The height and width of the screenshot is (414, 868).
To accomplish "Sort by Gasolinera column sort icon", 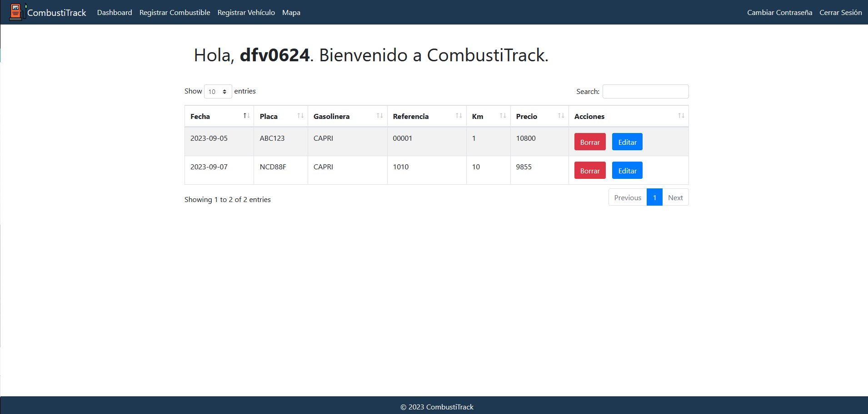I will click(x=379, y=116).
